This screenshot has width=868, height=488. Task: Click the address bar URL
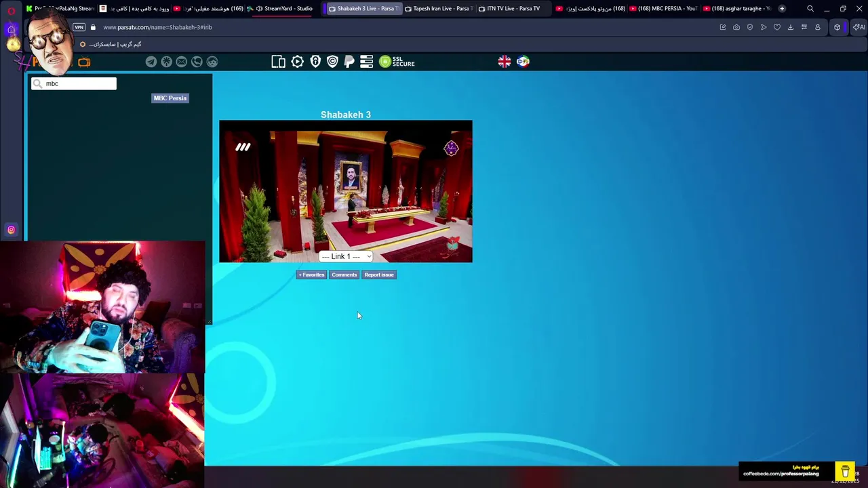point(157,27)
